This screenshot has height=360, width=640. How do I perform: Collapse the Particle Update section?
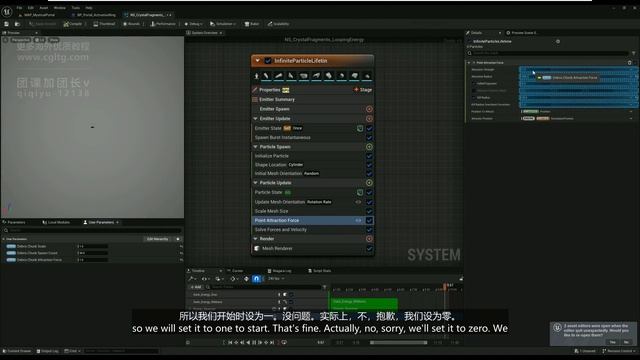click(x=256, y=183)
